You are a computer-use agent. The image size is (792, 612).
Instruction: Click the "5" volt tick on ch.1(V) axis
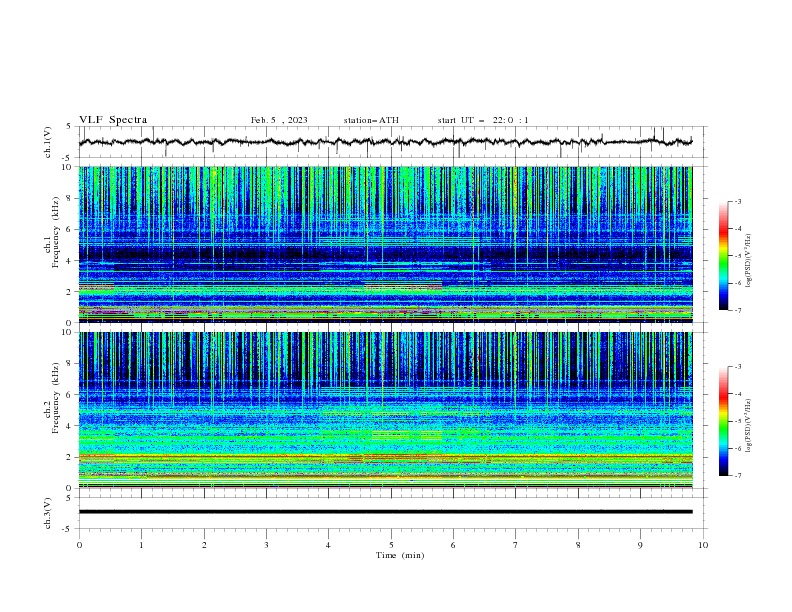(69, 127)
